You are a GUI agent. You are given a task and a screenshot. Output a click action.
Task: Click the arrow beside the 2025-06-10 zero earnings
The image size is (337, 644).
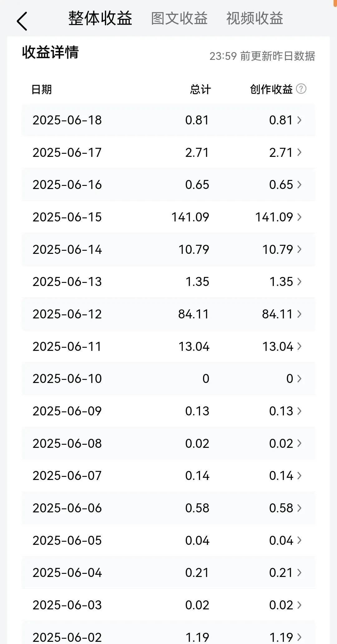click(x=299, y=379)
